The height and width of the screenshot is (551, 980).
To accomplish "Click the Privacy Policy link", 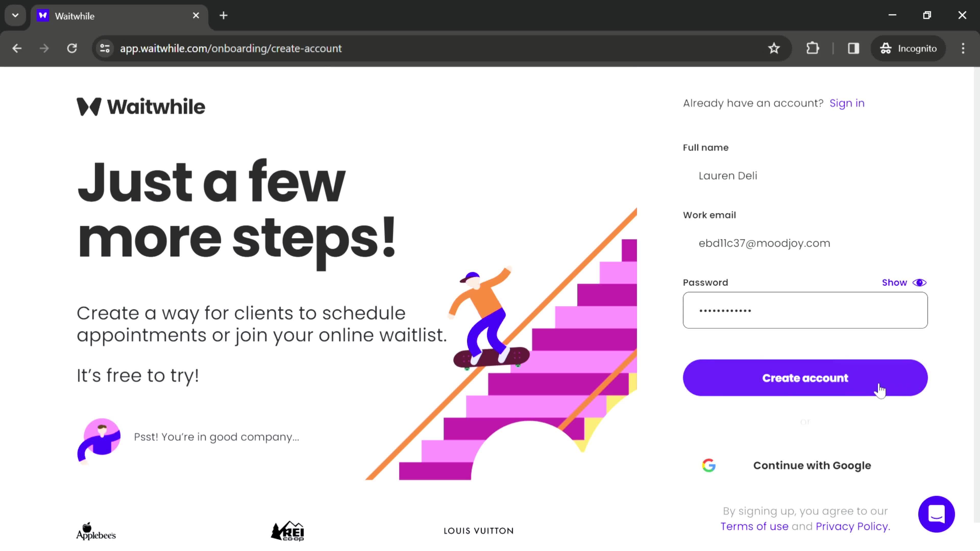I will 851,526.
